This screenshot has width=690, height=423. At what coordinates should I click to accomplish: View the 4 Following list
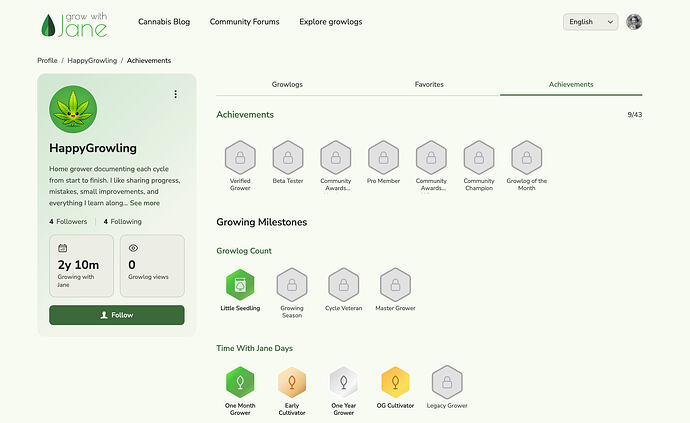point(123,221)
